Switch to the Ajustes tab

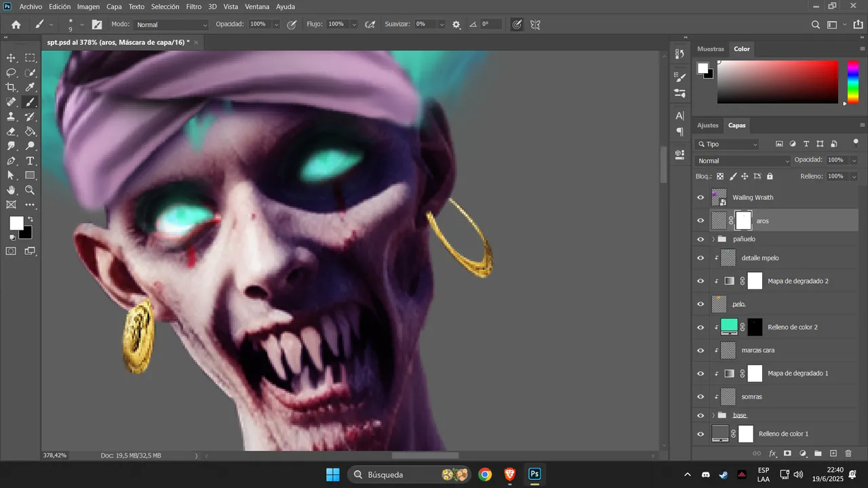708,125
